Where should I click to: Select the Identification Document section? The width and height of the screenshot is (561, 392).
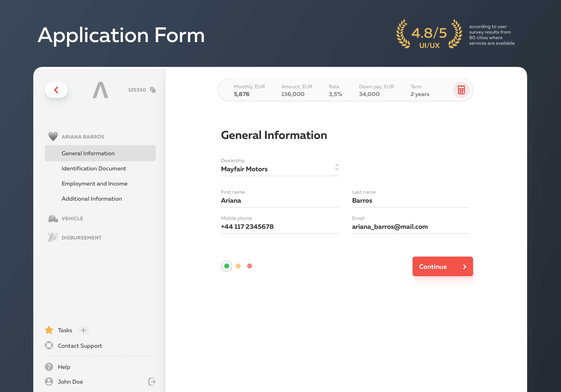click(94, 168)
